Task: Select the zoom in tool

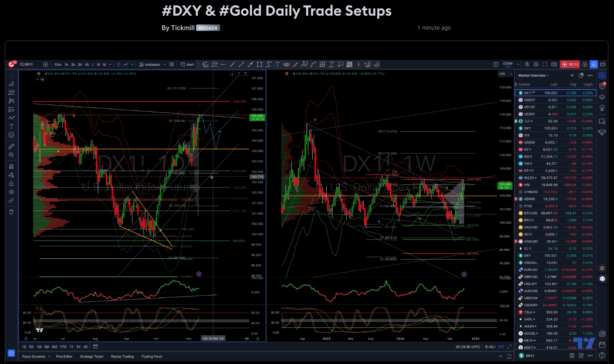Action: pyautogui.click(x=11, y=155)
